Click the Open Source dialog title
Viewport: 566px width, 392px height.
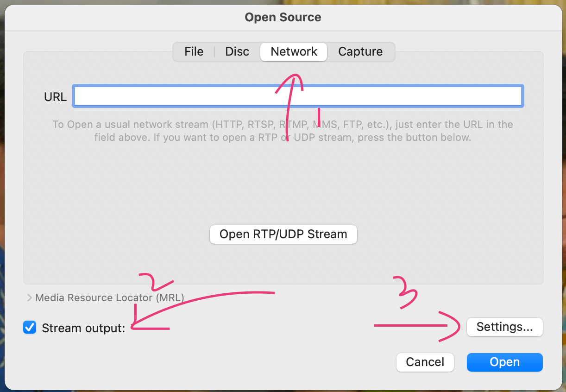[283, 17]
